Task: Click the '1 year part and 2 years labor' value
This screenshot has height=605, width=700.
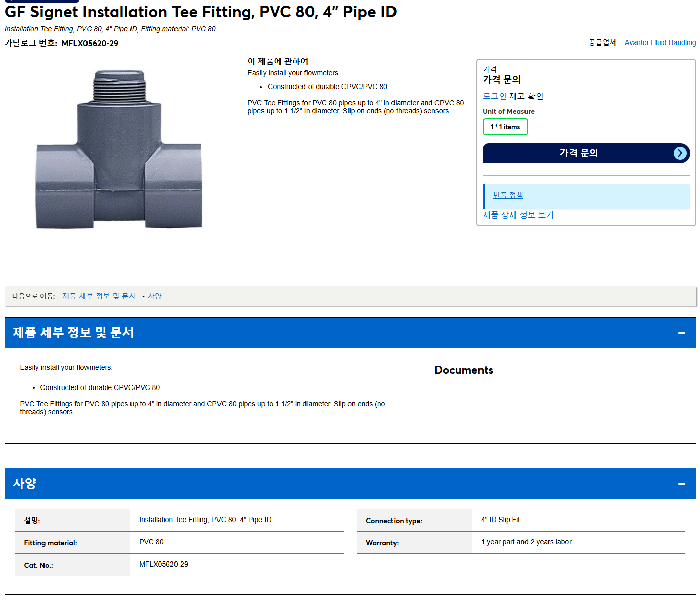Action: (526, 542)
